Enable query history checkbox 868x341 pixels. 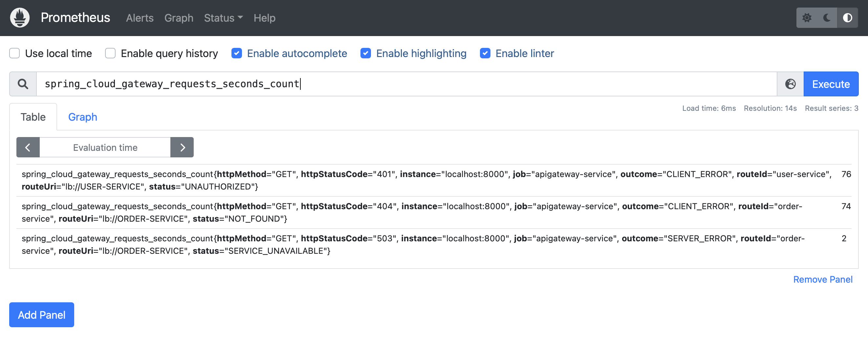click(110, 53)
